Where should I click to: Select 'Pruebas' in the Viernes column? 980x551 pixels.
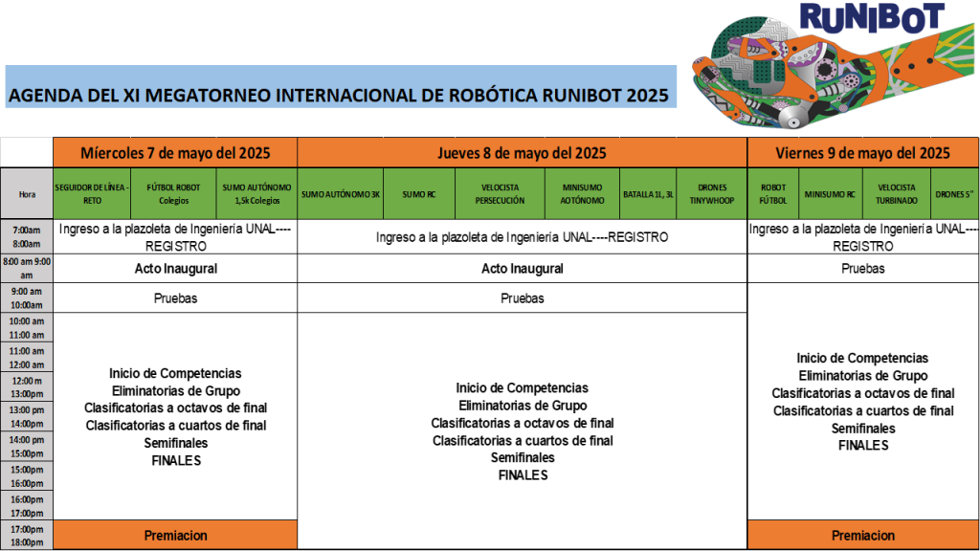(863, 269)
